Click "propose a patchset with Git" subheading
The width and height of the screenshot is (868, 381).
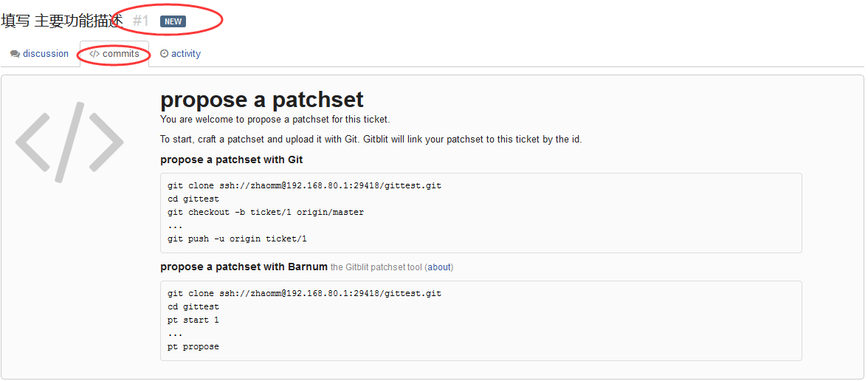(x=232, y=160)
